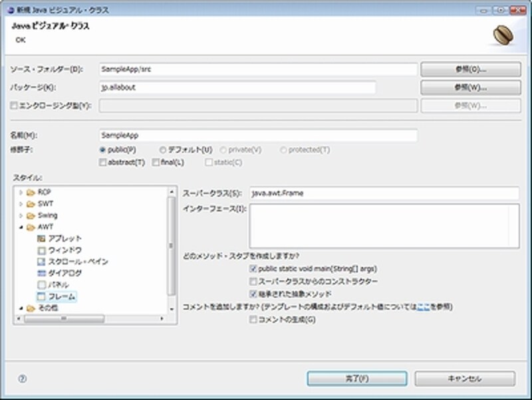Viewport: 532px width, 400px height.
Task: Click the 名前 name input field
Action: tap(257, 135)
